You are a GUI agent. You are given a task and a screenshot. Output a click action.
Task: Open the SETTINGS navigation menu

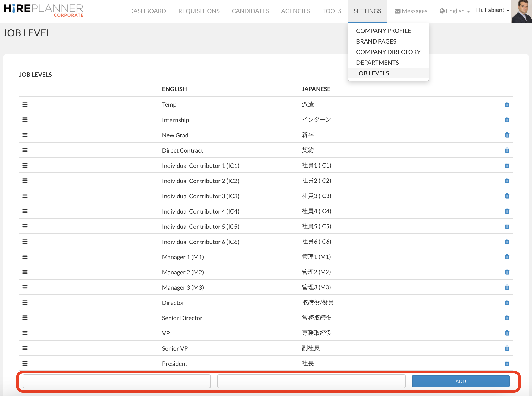click(x=367, y=11)
